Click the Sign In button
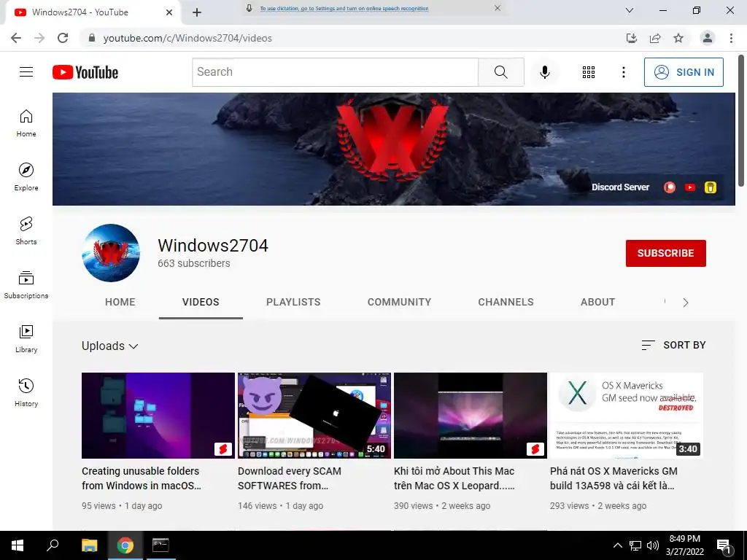Viewport: 747px width, 560px height. point(684,72)
